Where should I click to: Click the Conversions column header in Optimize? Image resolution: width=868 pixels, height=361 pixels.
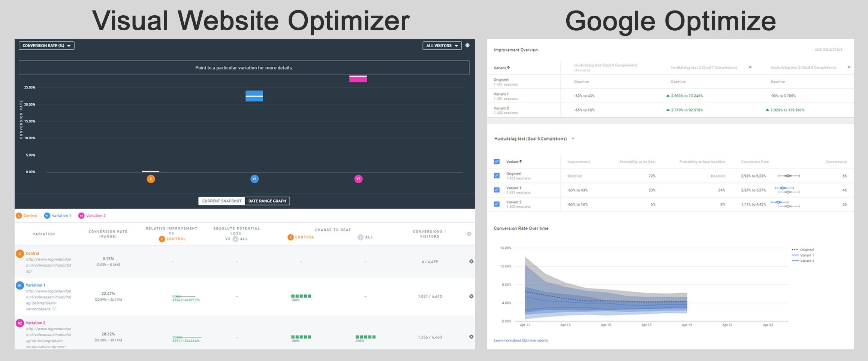[836, 162]
